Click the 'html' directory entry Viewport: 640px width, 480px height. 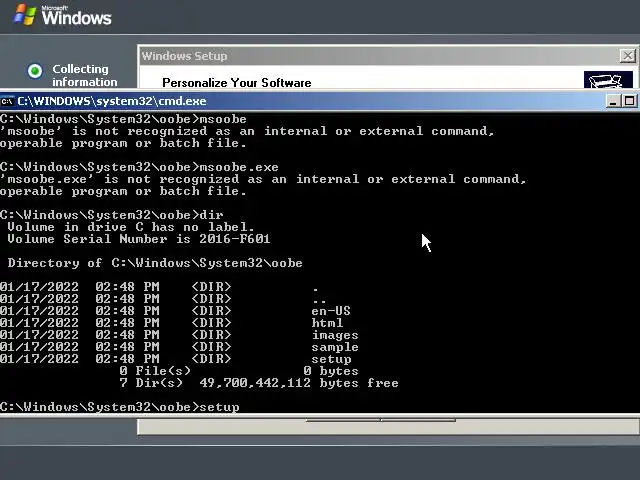327,323
